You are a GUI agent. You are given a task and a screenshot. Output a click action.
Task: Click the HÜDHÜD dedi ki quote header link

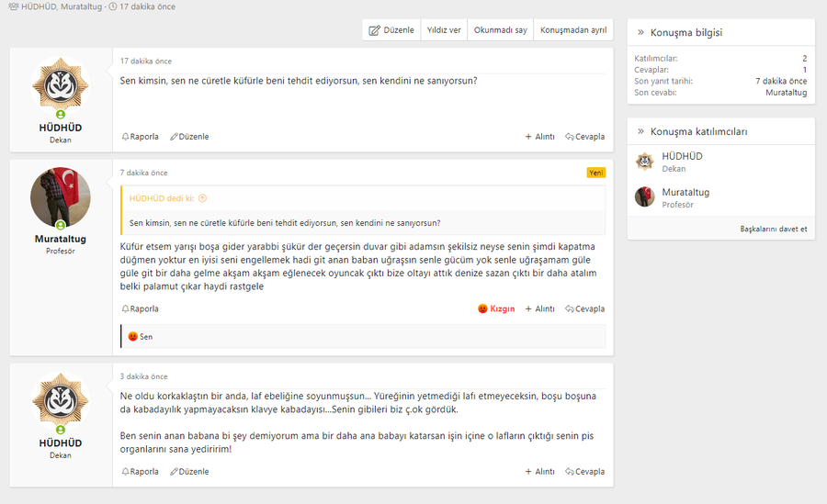click(162, 198)
